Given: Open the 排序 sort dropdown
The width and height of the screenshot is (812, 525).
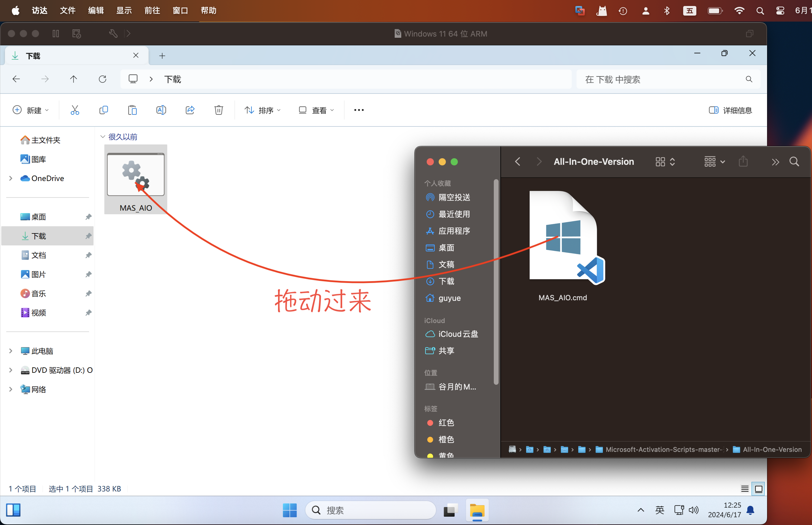Looking at the screenshot, I should [x=262, y=110].
